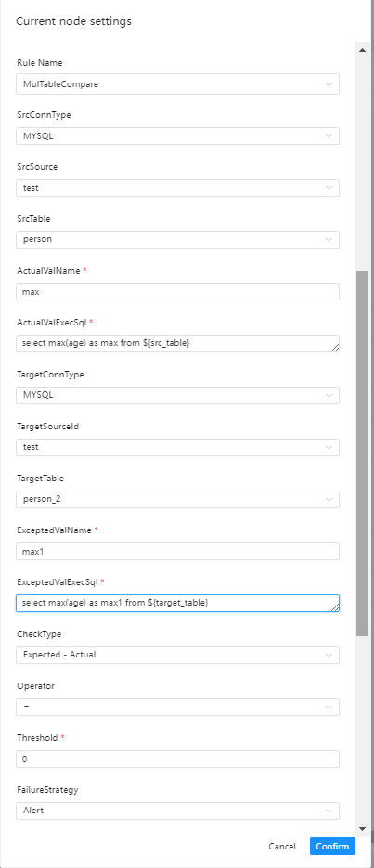Click the ActualValExecSql text area

click(x=177, y=343)
